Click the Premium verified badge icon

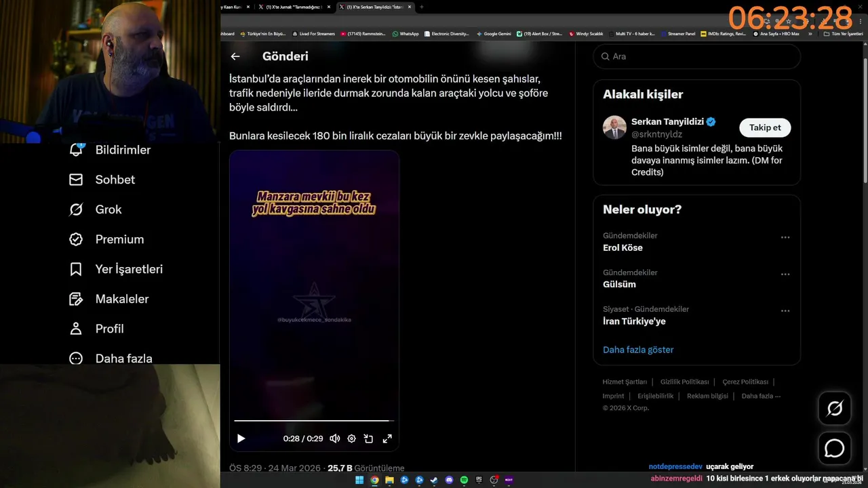point(76,239)
